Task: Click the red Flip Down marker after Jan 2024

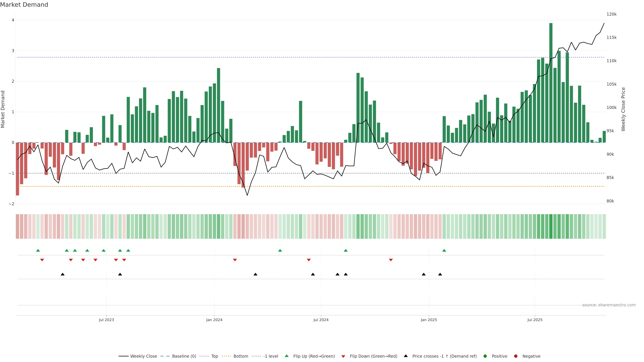Action: point(235,260)
